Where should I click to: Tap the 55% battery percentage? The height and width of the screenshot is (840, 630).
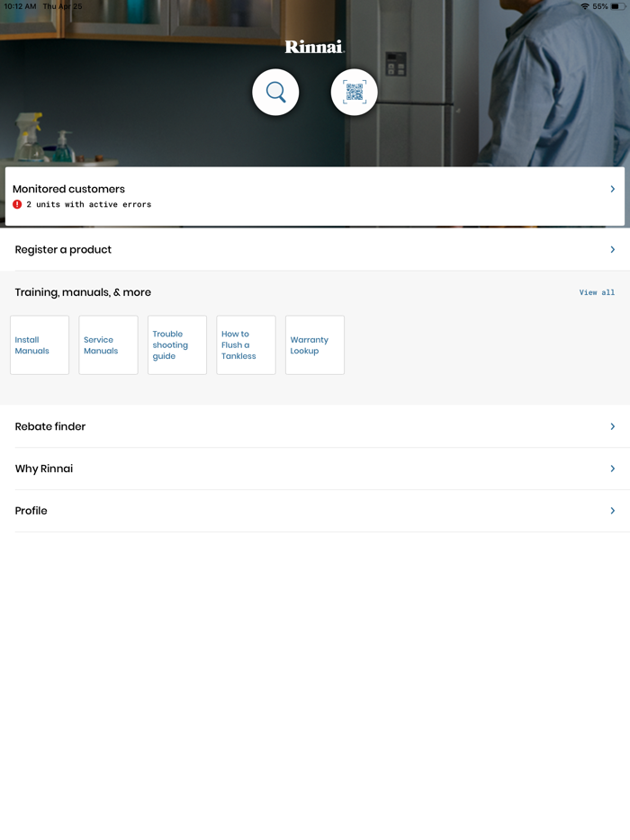coord(600,6)
